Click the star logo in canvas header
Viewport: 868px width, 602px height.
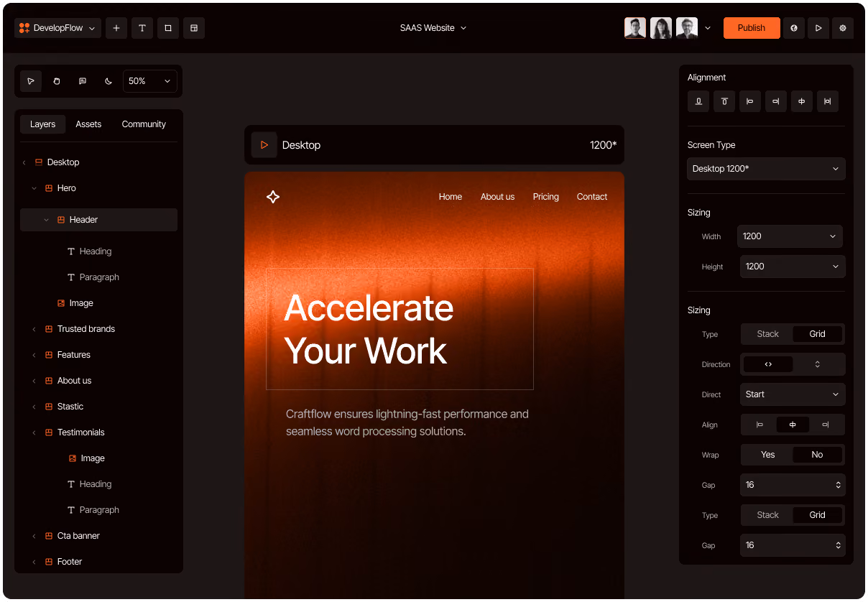(273, 197)
